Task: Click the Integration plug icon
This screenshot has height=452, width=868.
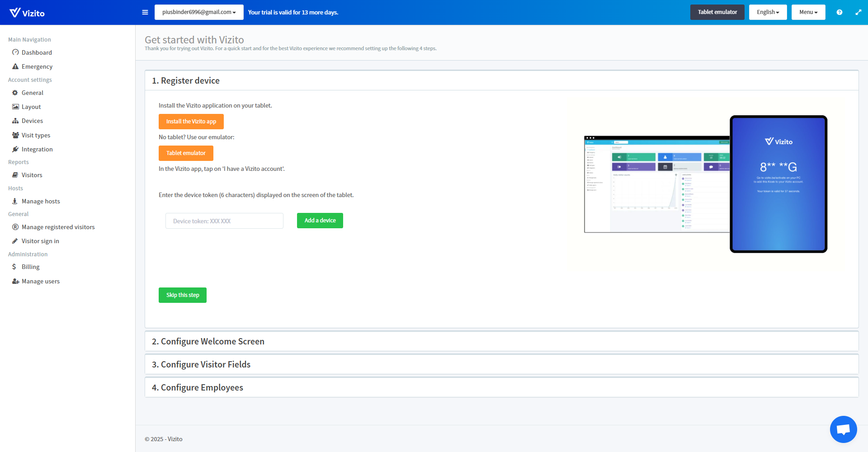Action: (x=15, y=149)
